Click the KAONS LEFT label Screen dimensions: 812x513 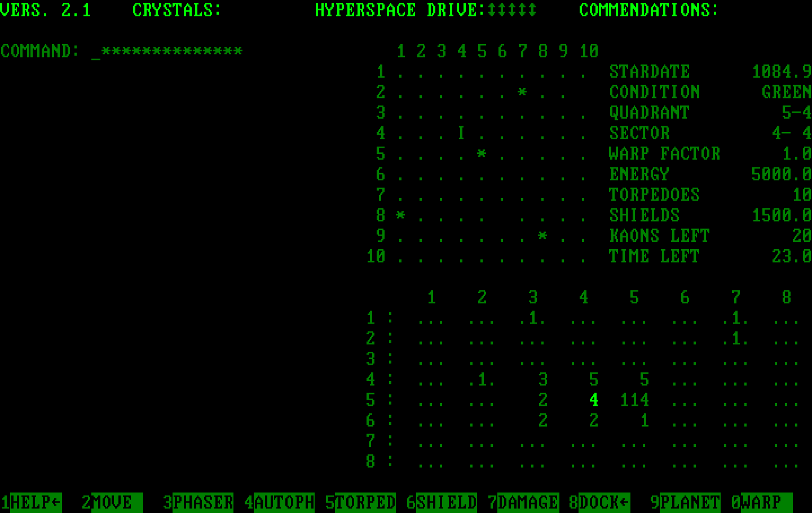point(660,236)
